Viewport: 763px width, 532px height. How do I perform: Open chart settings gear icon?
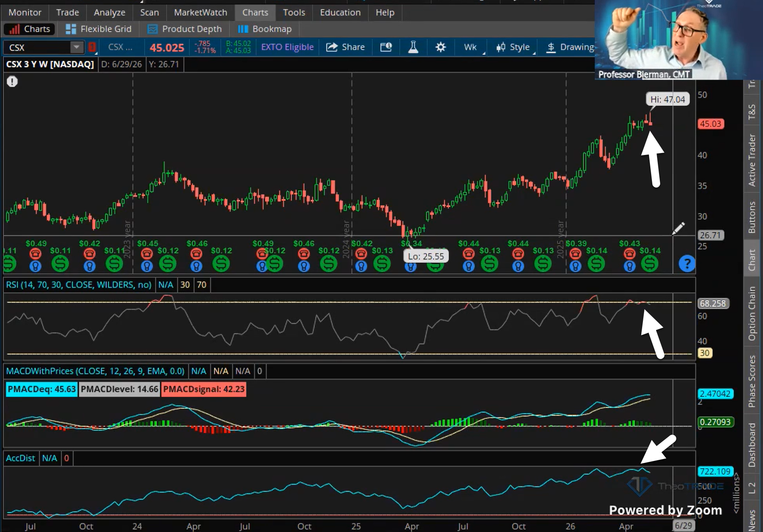tap(440, 47)
